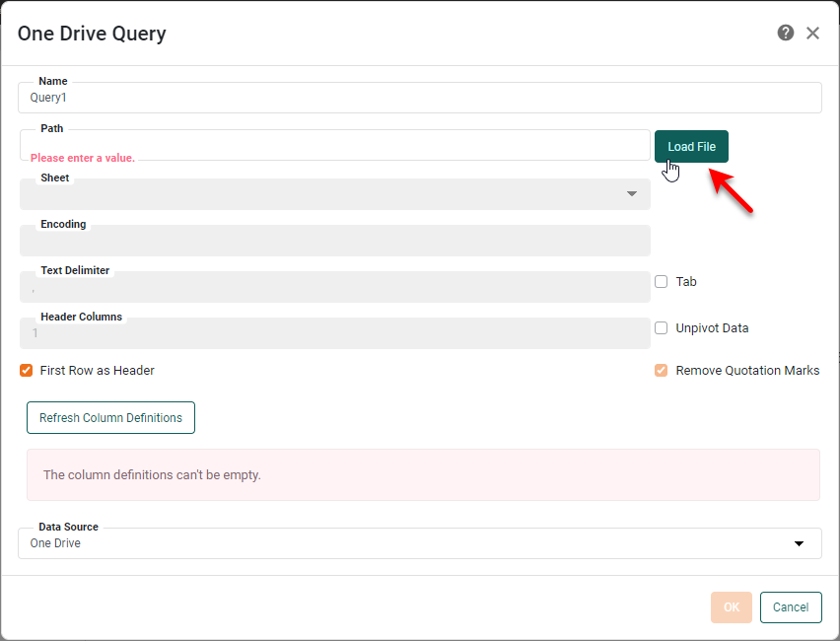
Task: Check the Unpivot Data checkbox
Action: [662, 328]
